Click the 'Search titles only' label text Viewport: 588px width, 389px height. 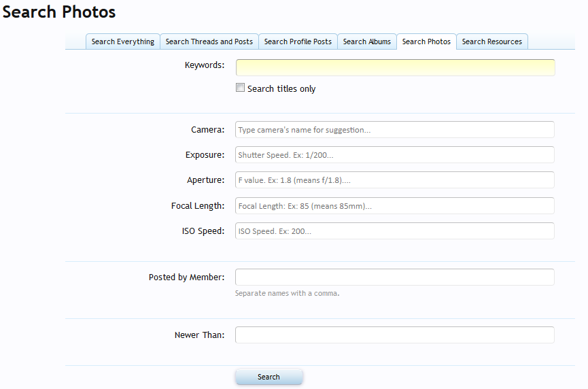coord(281,89)
